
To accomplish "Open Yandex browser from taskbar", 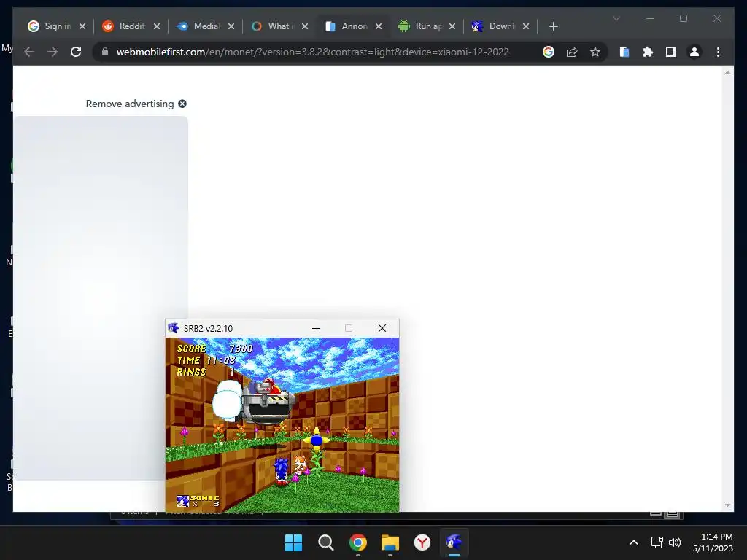I will (422, 542).
